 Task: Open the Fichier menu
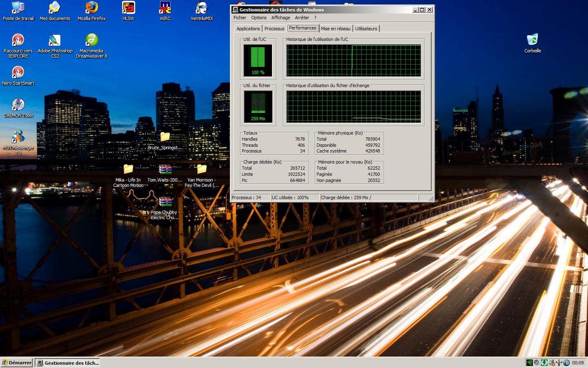click(240, 18)
